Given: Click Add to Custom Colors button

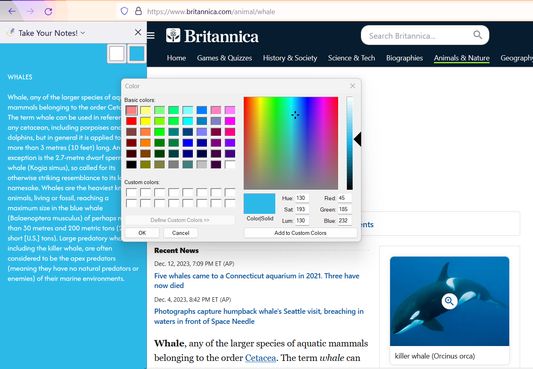Looking at the screenshot, I should [x=300, y=233].
